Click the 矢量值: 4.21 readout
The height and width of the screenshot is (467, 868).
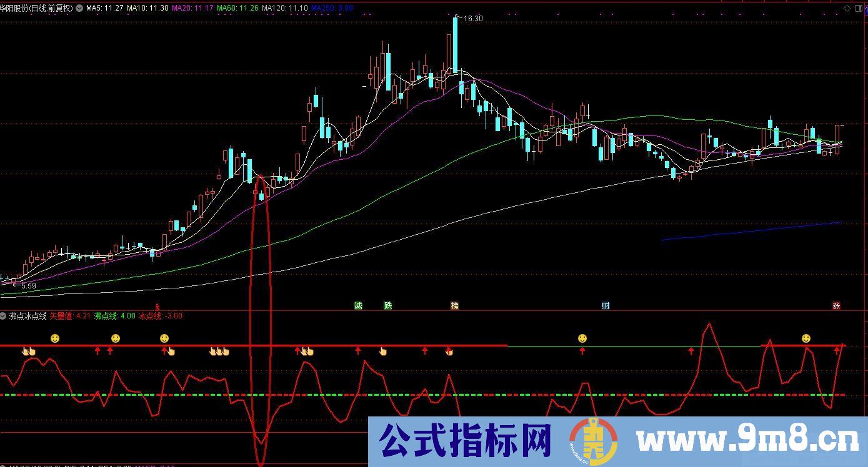71,316
